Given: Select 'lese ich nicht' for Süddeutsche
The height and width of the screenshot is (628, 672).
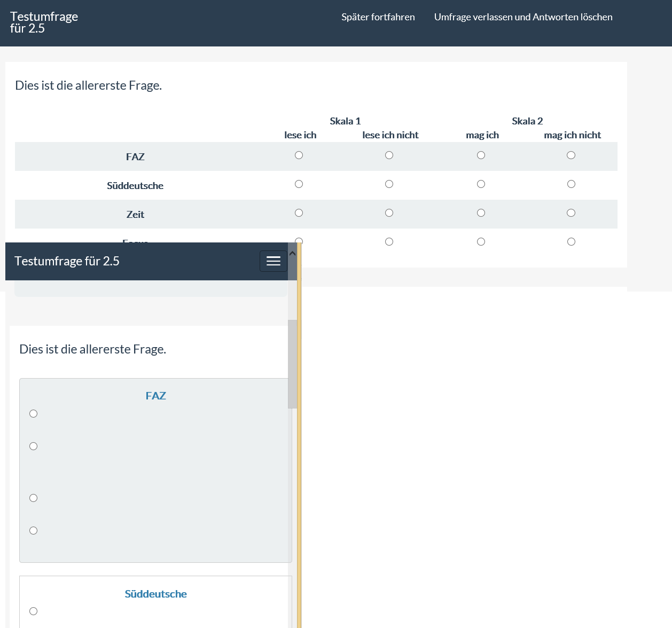Looking at the screenshot, I should (389, 184).
